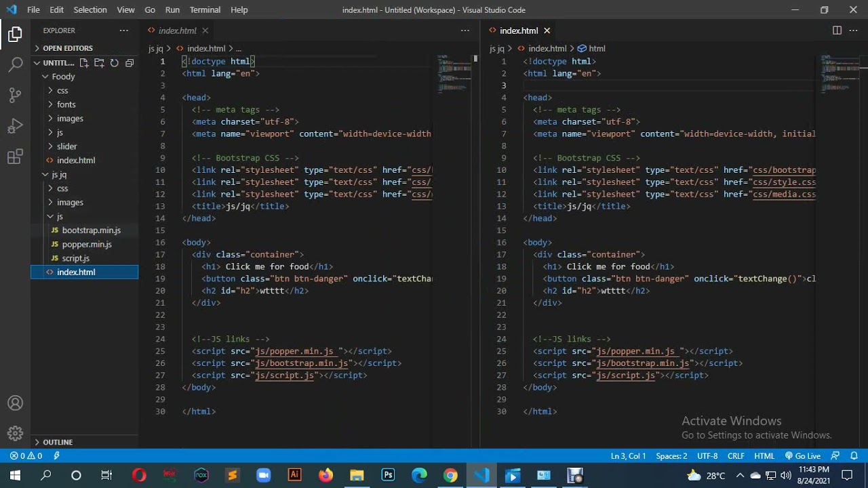
Task: Change the end-of-line sequence CRLF
Action: [x=736, y=456]
